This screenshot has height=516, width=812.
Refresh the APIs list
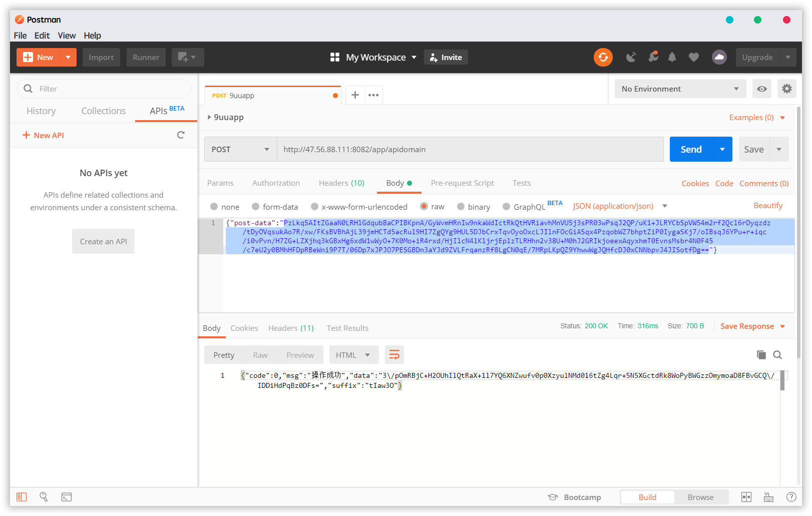click(181, 135)
